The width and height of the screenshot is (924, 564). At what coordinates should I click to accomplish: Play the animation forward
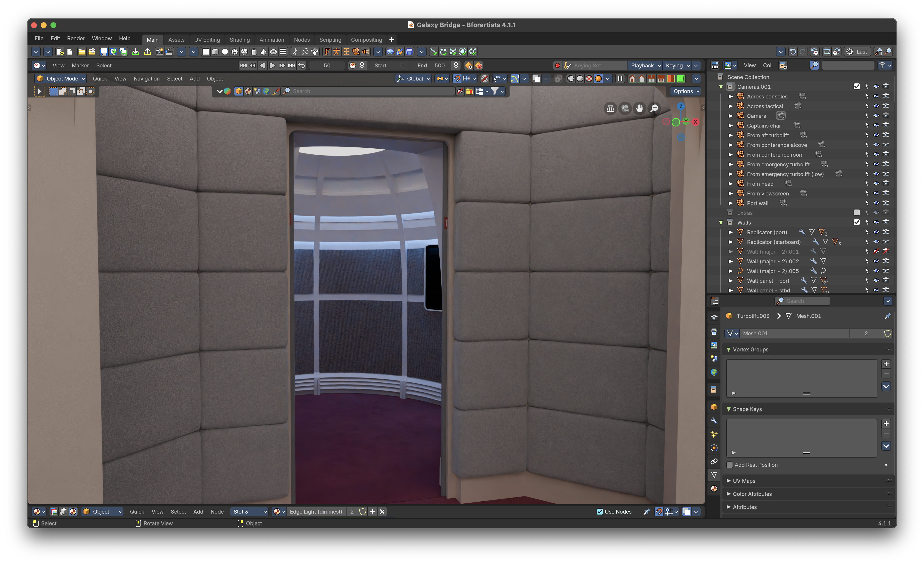(x=272, y=65)
